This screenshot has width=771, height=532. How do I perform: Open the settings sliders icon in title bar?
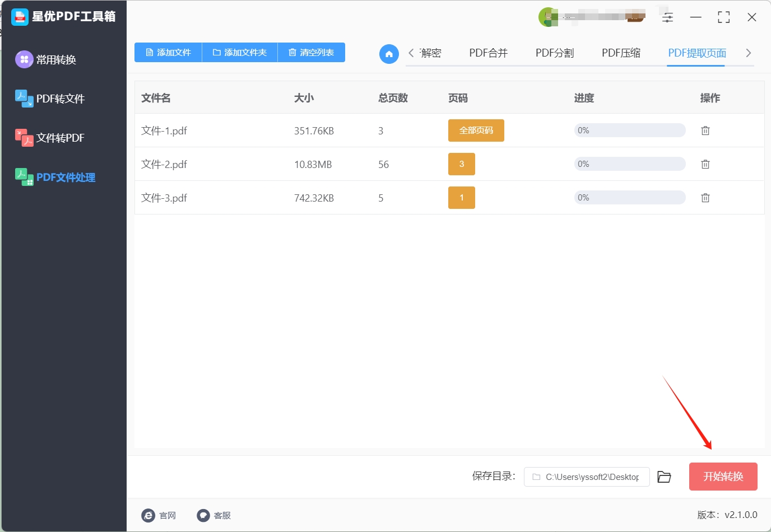point(667,17)
